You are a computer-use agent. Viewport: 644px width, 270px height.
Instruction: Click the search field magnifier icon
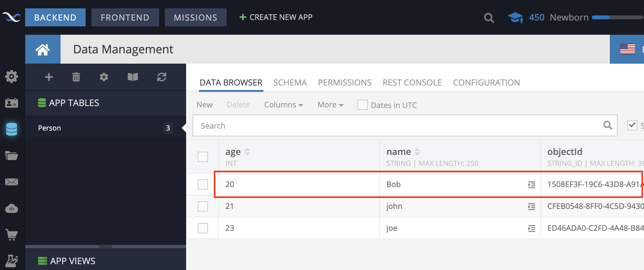[x=608, y=125]
